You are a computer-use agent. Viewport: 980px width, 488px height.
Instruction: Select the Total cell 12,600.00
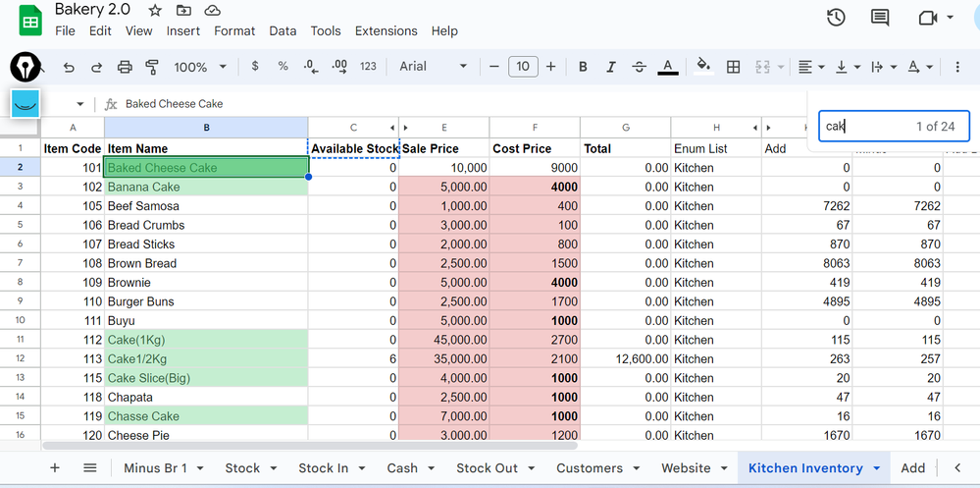click(626, 359)
